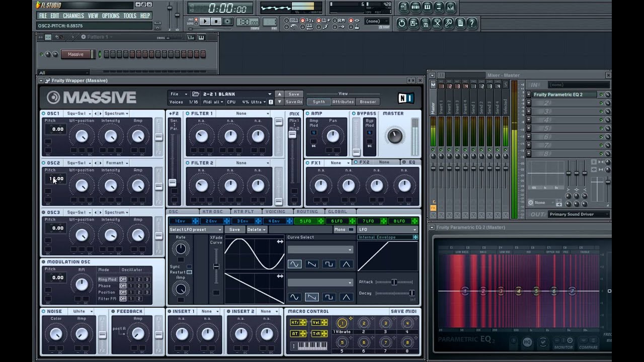Click the KTr macro drag handle
The image size is (644, 362).
click(x=303, y=322)
